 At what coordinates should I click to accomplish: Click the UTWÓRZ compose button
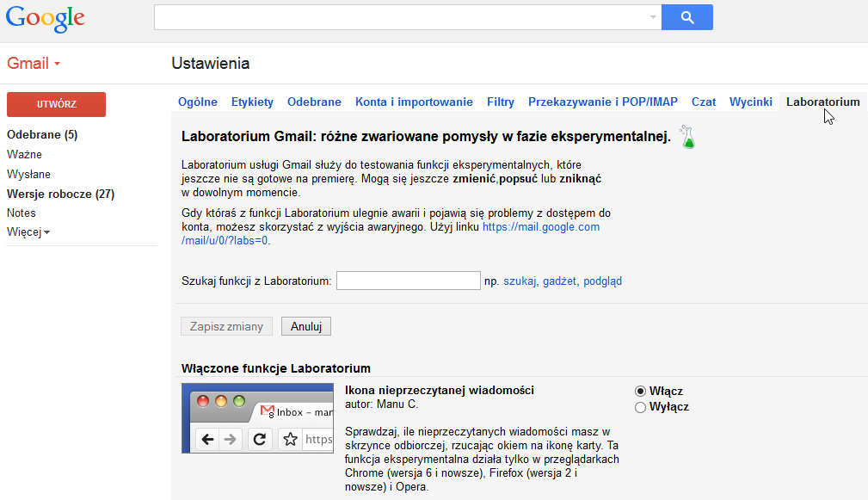click(57, 104)
